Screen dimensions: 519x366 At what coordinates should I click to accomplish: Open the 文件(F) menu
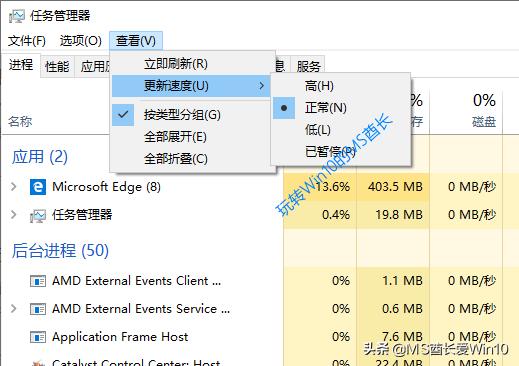[27, 41]
